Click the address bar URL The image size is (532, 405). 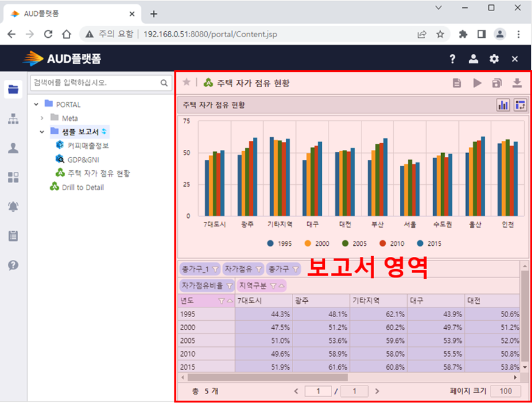pos(210,34)
